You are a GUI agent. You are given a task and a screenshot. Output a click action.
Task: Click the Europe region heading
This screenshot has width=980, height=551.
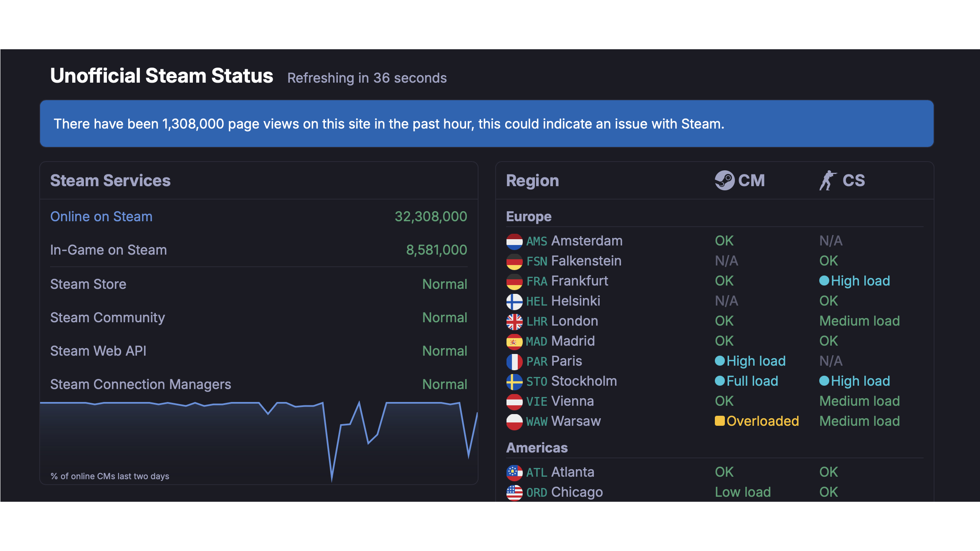(x=529, y=217)
